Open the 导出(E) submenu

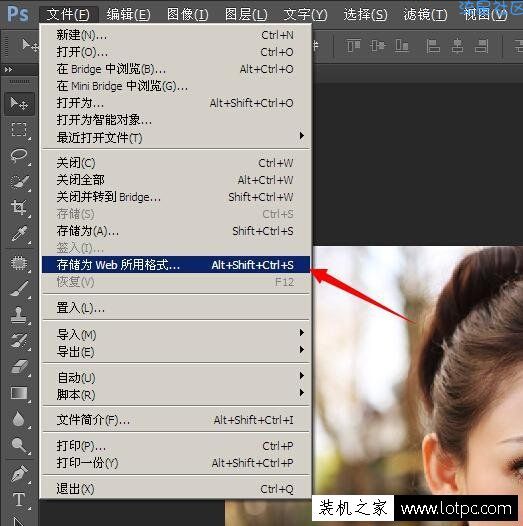pyautogui.click(x=175, y=351)
